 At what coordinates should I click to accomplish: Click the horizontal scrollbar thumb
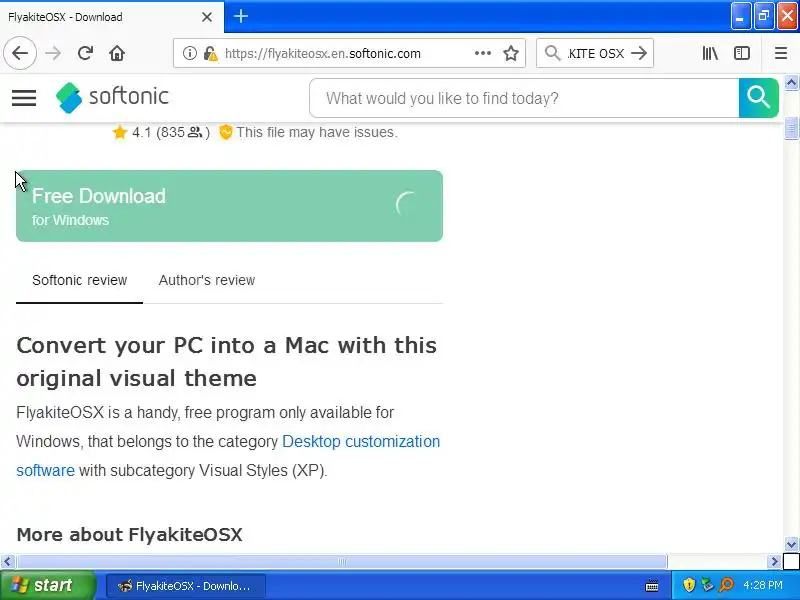[x=342, y=562]
